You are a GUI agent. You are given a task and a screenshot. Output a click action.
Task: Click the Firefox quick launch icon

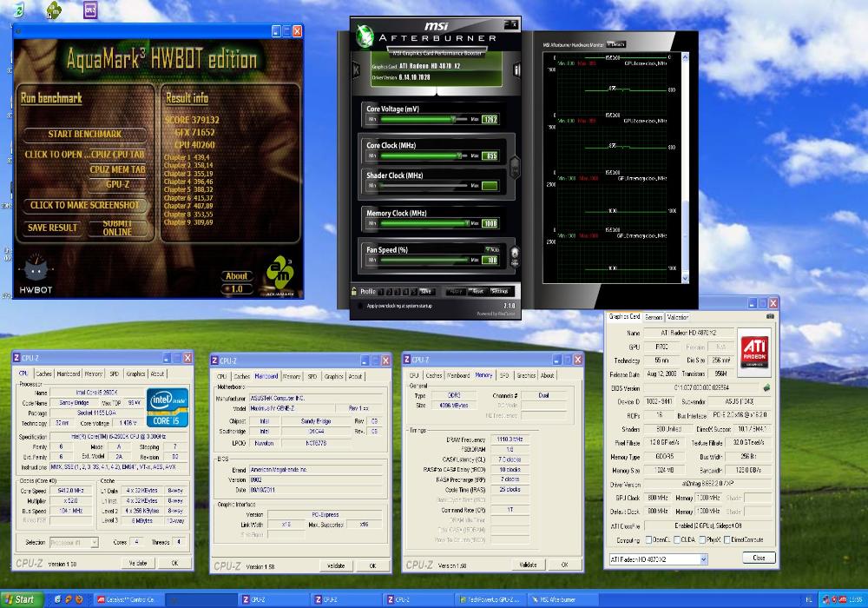79,599
